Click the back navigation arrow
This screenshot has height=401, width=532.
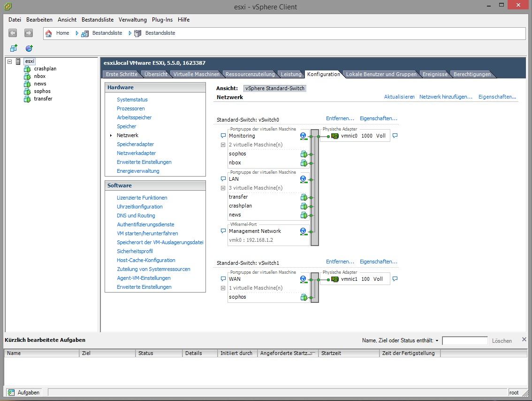pos(13,33)
